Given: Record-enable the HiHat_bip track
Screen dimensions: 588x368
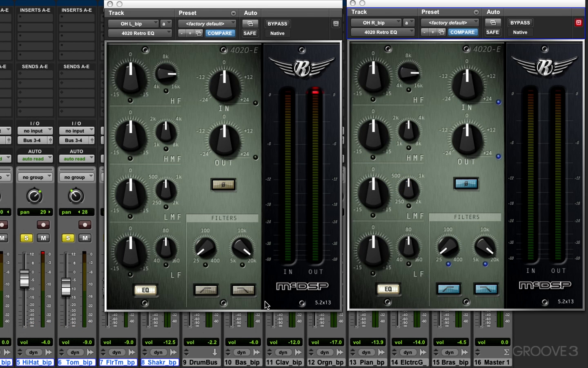Looking at the screenshot, I should tap(43, 224).
